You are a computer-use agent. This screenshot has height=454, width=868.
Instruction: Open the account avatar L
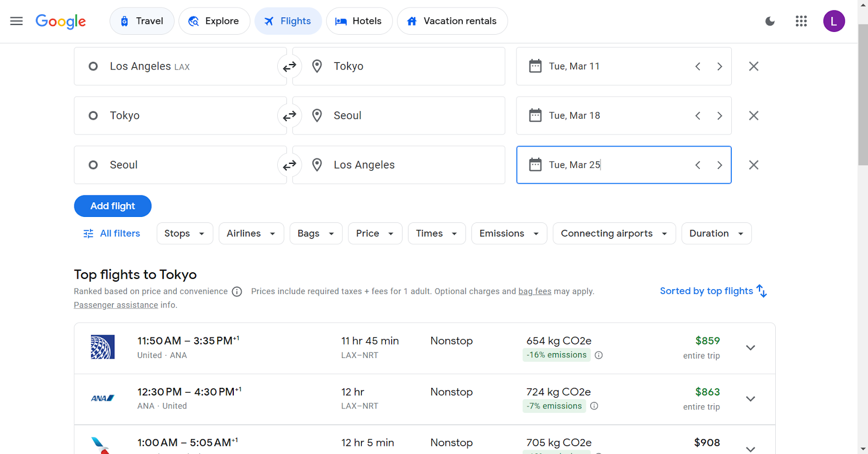pyautogui.click(x=834, y=21)
